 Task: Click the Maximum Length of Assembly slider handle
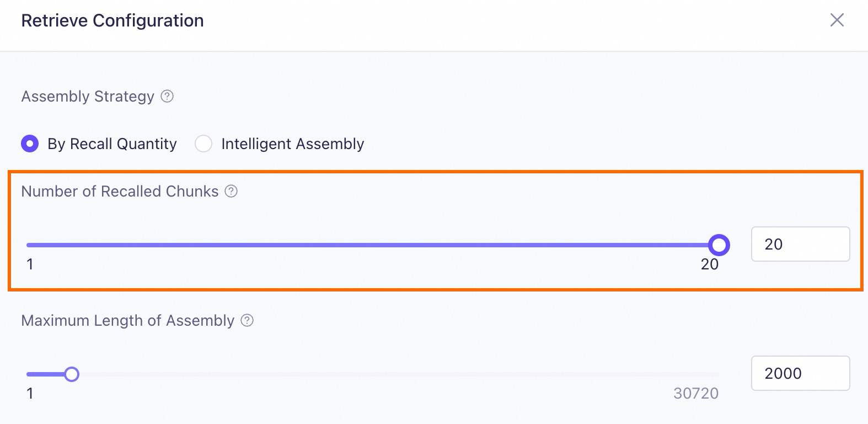(x=72, y=374)
